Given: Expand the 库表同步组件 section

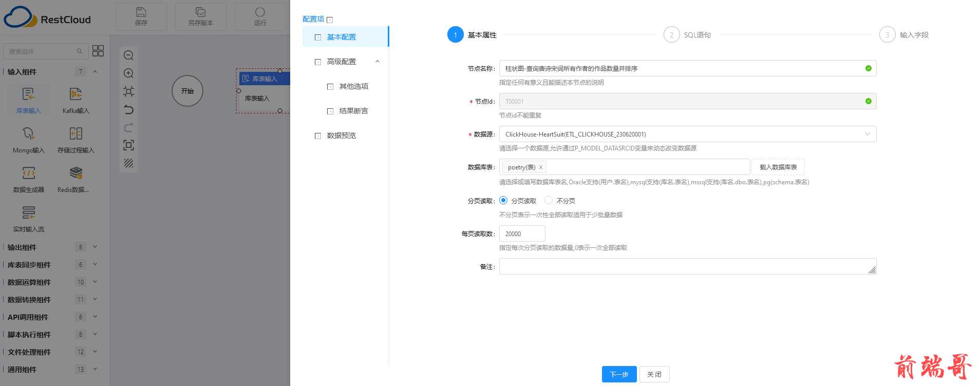Looking at the screenshot, I should 95,264.
